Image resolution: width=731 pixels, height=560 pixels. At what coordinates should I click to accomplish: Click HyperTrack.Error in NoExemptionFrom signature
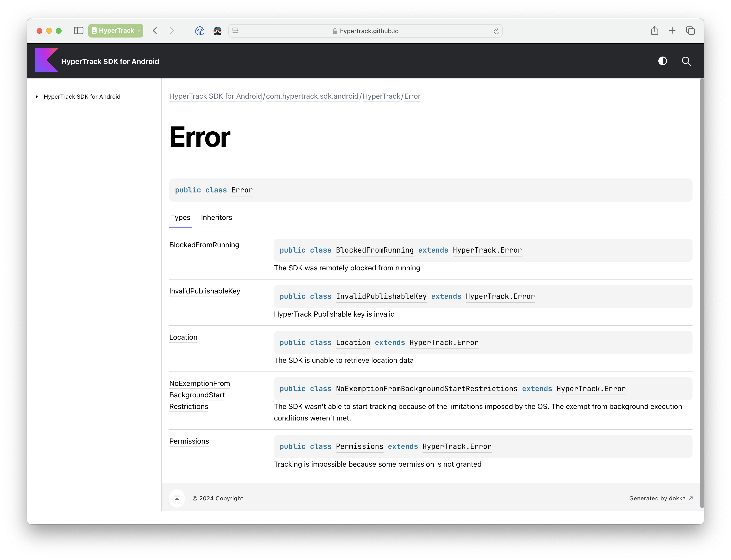click(591, 389)
